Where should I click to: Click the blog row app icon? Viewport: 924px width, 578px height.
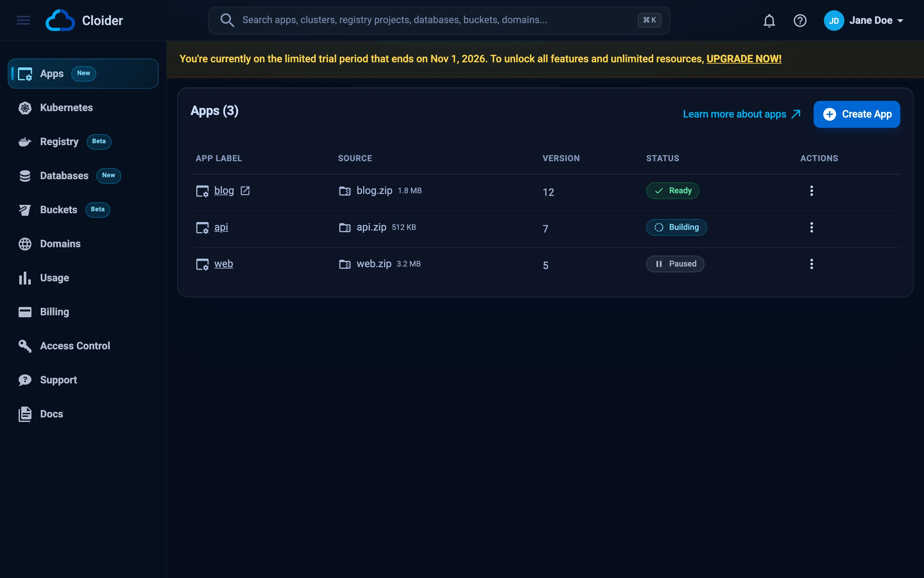coord(202,191)
